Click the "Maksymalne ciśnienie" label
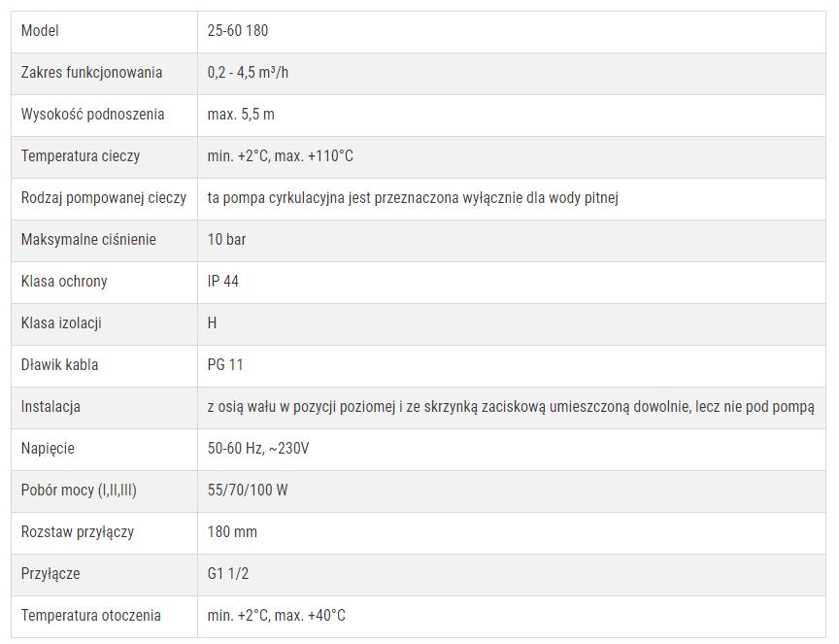839x644 pixels. [88, 240]
